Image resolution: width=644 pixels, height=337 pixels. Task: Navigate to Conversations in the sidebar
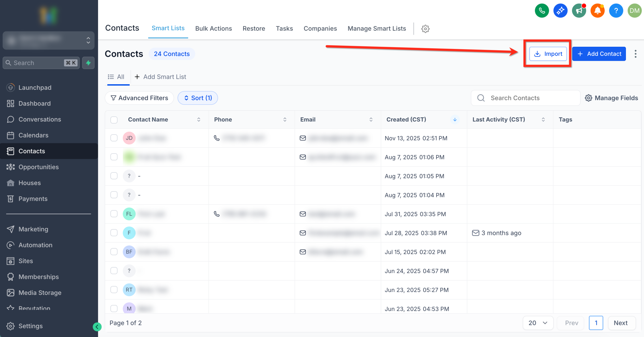point(40,119)
